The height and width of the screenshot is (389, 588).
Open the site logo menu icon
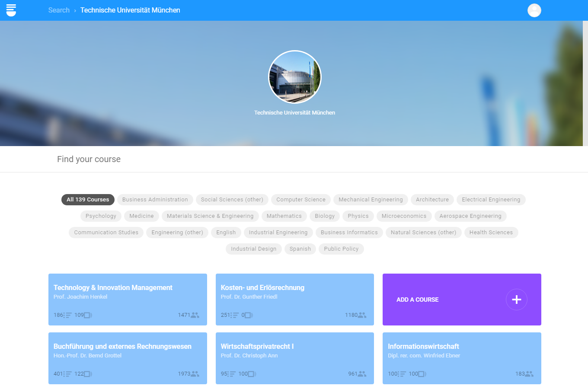(11, 10)
